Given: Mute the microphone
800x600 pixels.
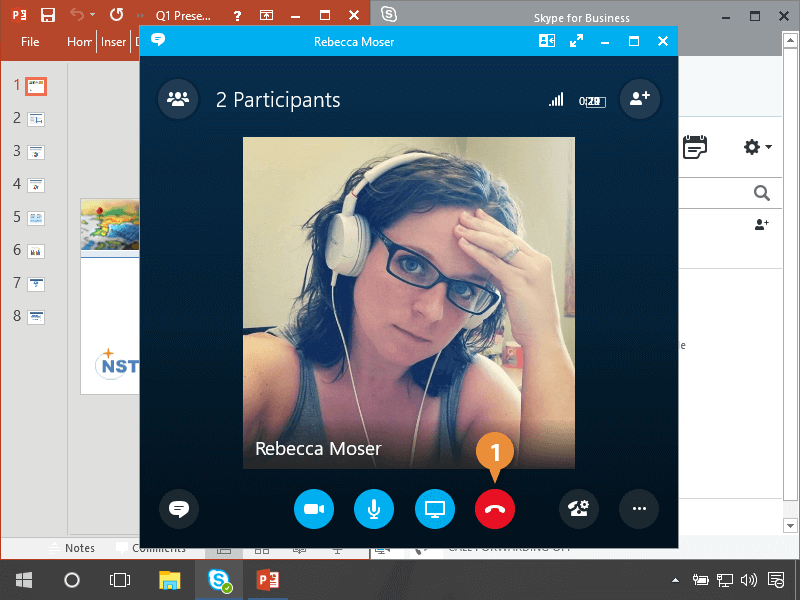Looking at the screenshot, I should (x=374, y=509).
